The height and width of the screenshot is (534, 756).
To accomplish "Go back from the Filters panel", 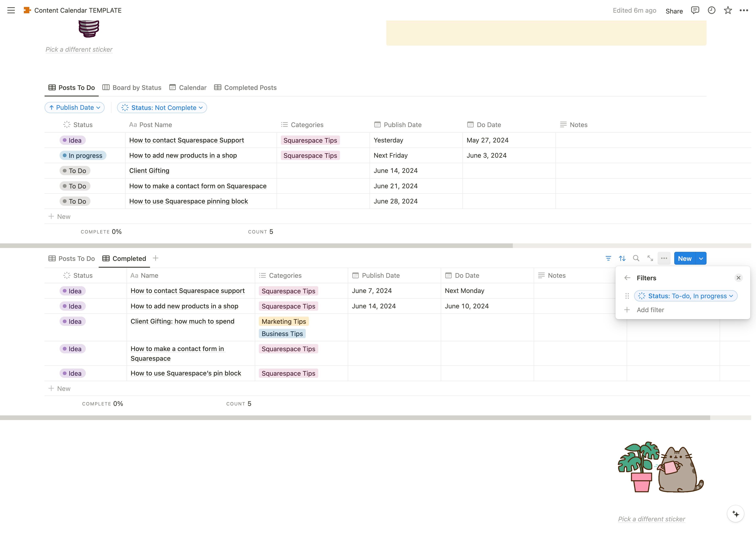I will [627, 278].
